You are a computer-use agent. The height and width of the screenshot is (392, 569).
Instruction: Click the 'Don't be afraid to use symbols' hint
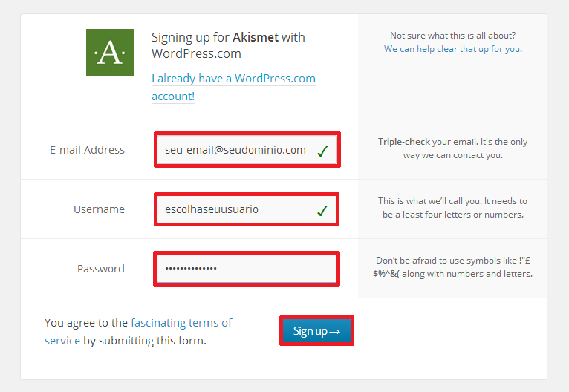pyautogui.click(x=453, y=267)
